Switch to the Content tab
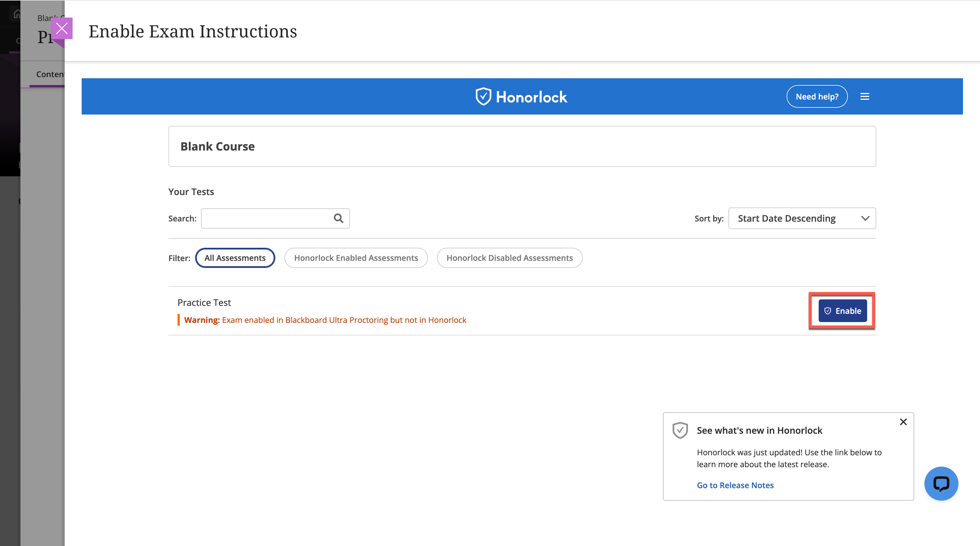Viewport: 980px width, 546px height. (49, 74)
